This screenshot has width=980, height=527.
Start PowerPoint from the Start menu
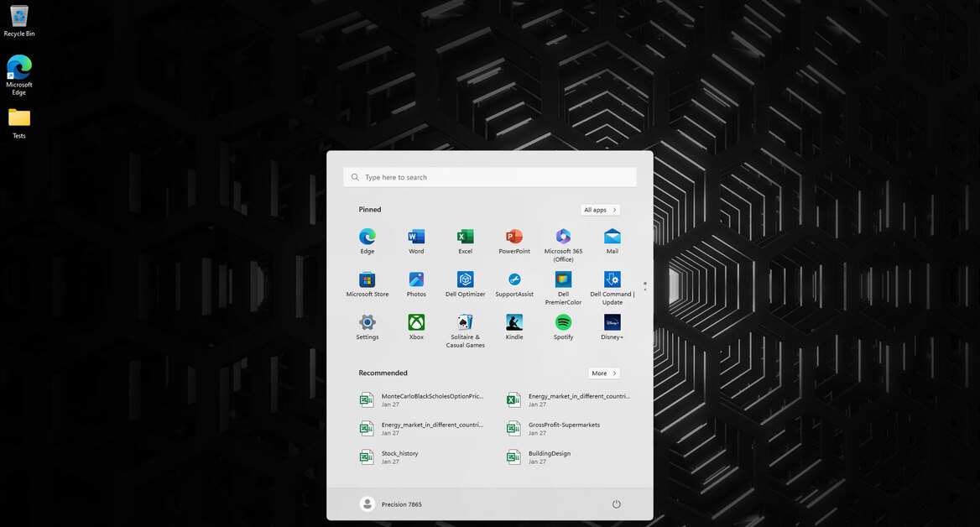(x=514, y=242)
